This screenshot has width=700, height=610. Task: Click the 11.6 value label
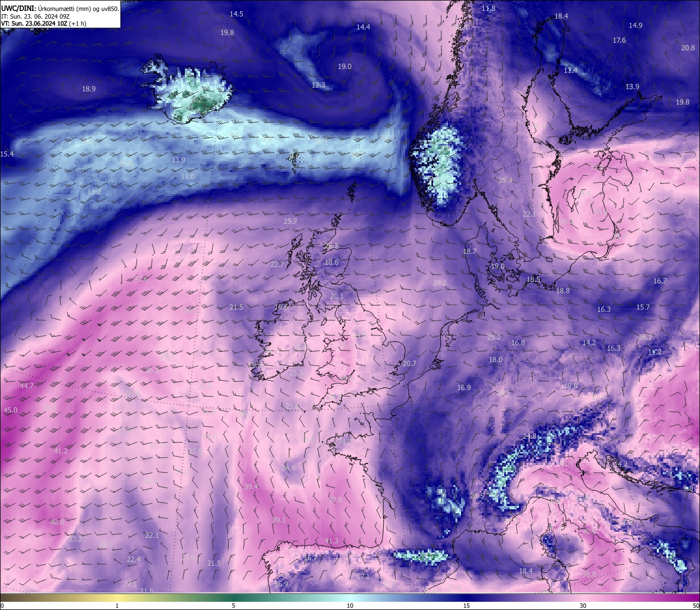pyautogui.click(x=188, y=177)
